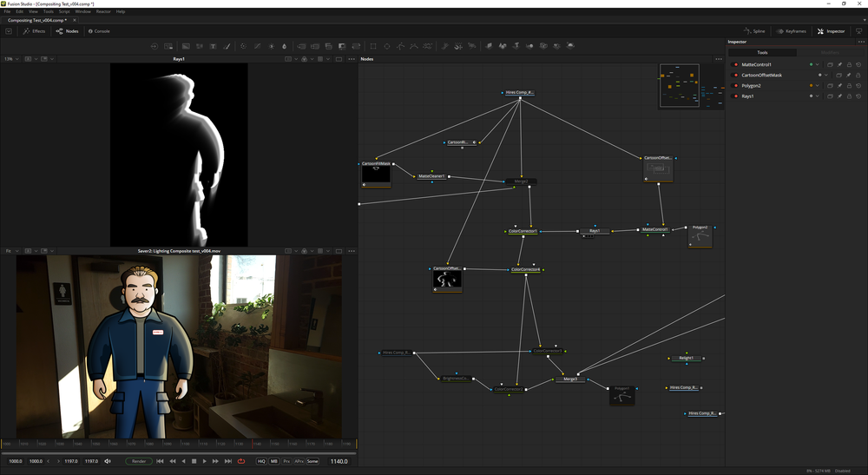Add a Blur droplet tool
Screen dimensions: 868x475
coord(285,46)
